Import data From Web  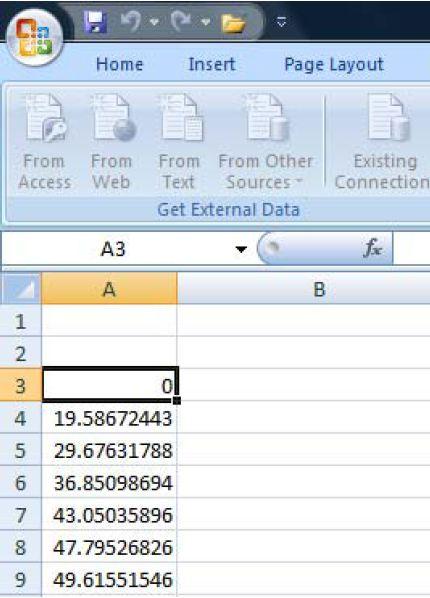[x=111, y=142]
